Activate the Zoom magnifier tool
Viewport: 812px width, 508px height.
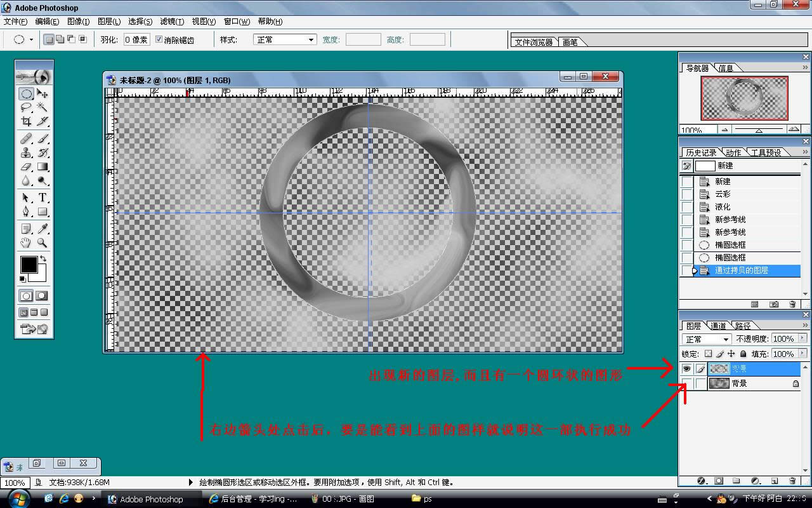[43, 243]
